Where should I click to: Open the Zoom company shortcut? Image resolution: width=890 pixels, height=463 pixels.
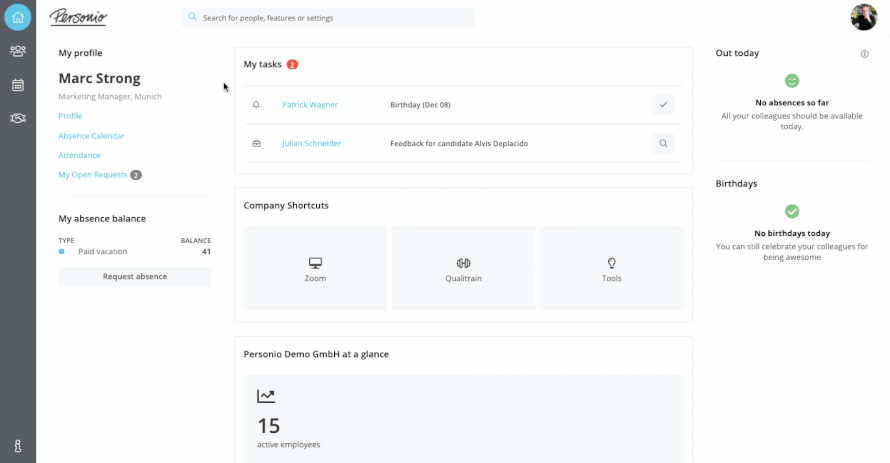(315, 268)
